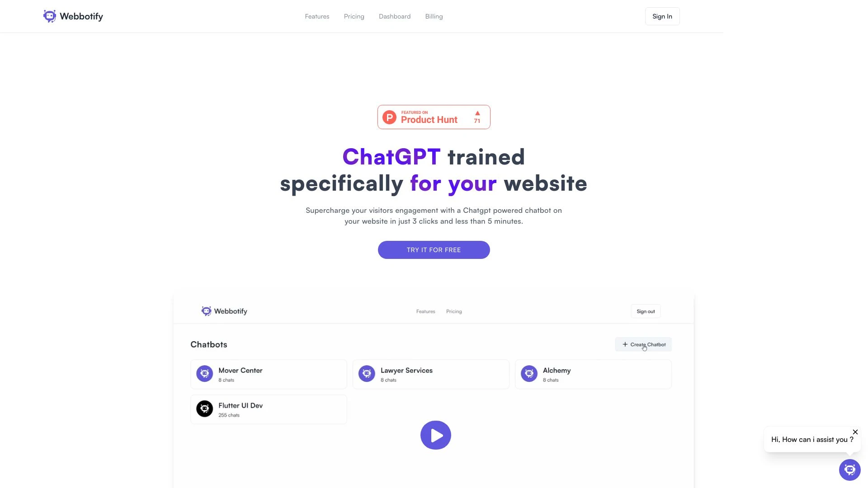Click the Product Hunt featured badge
Screen dimensions: 868x488
click(x=434, y=117)
